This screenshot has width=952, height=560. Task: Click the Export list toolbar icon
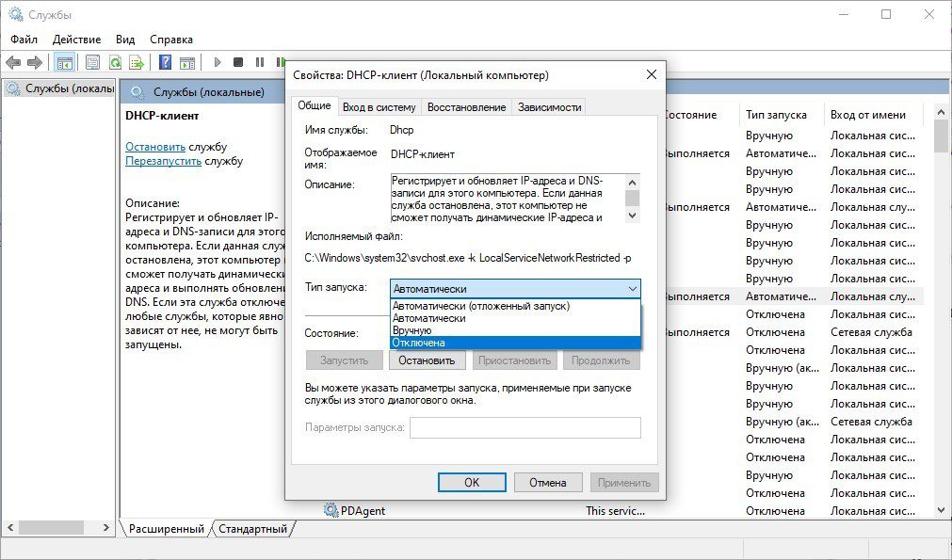(x=137, y=62)
